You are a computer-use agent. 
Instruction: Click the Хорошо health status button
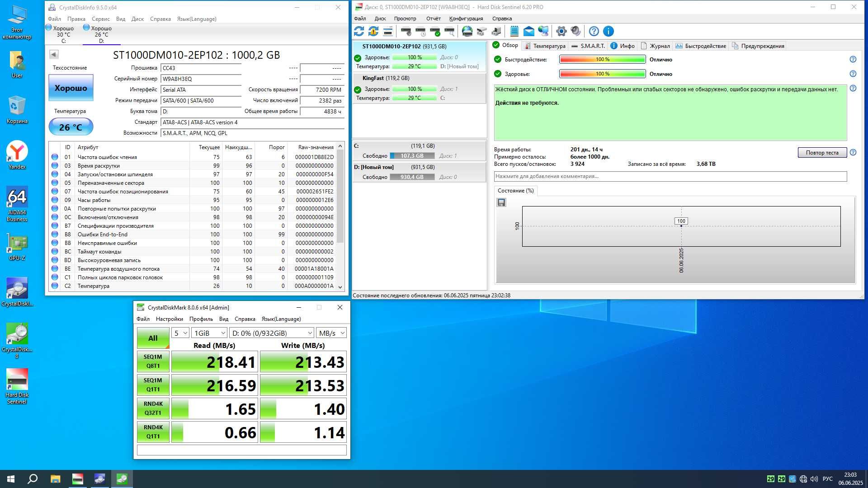(x=71, y=88)
